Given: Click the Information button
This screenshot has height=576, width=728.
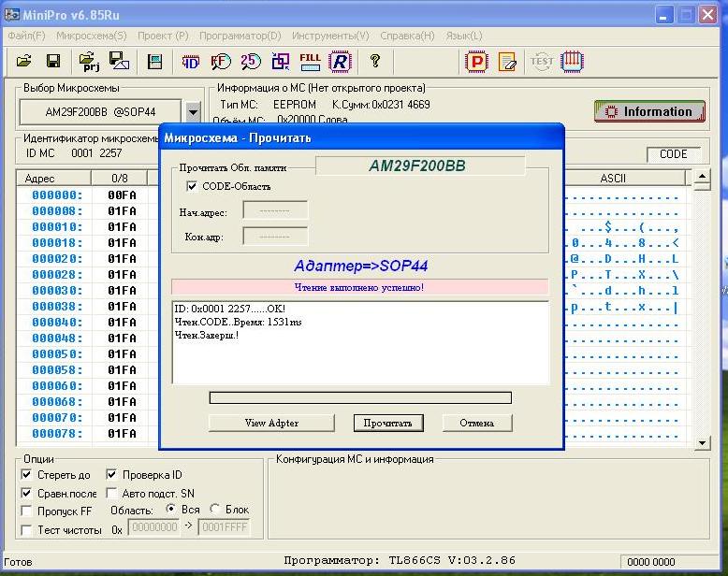Looking at the screenshot, I should (x=649, y=112).
